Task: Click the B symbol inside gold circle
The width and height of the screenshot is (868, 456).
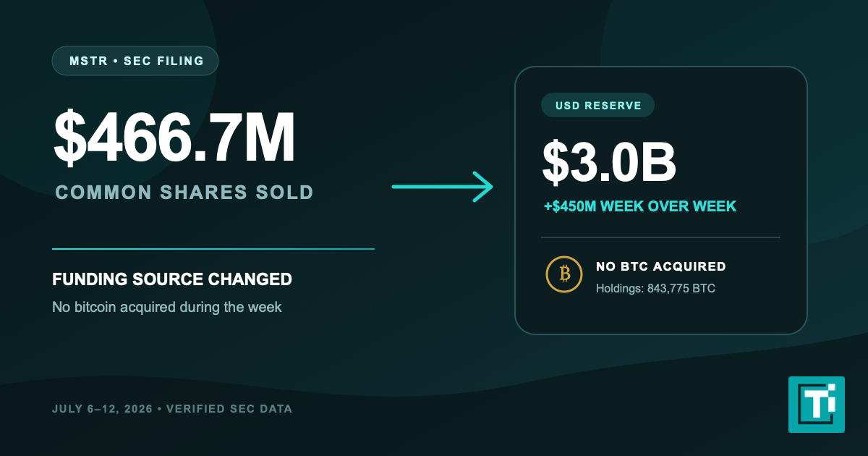Action: pyautogui.click(x=564, y=274)
